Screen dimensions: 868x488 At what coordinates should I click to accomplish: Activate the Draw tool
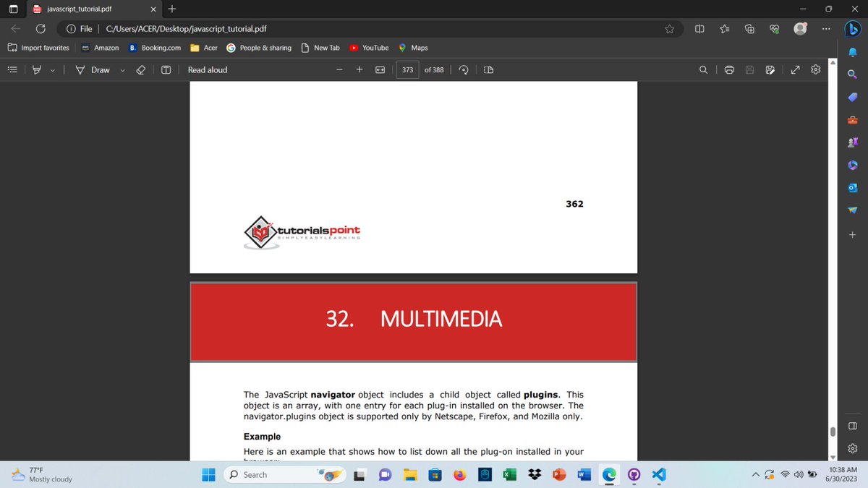click(x=93, y=70)
